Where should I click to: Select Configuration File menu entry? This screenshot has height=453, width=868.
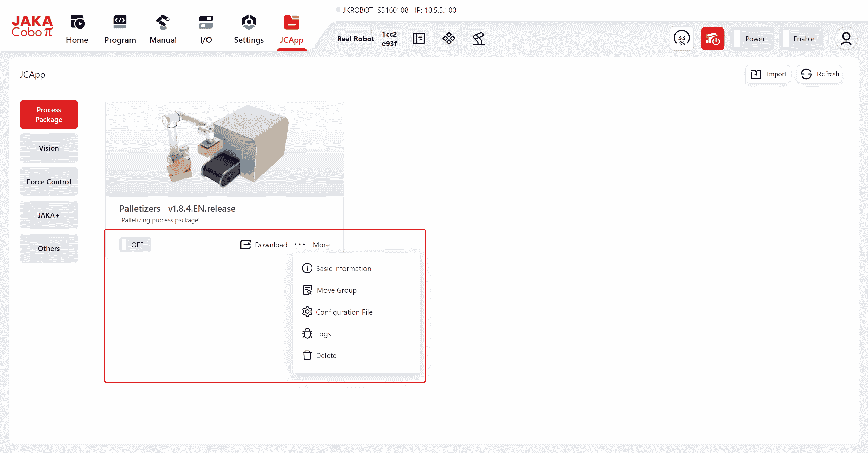[x=344, y=312]
